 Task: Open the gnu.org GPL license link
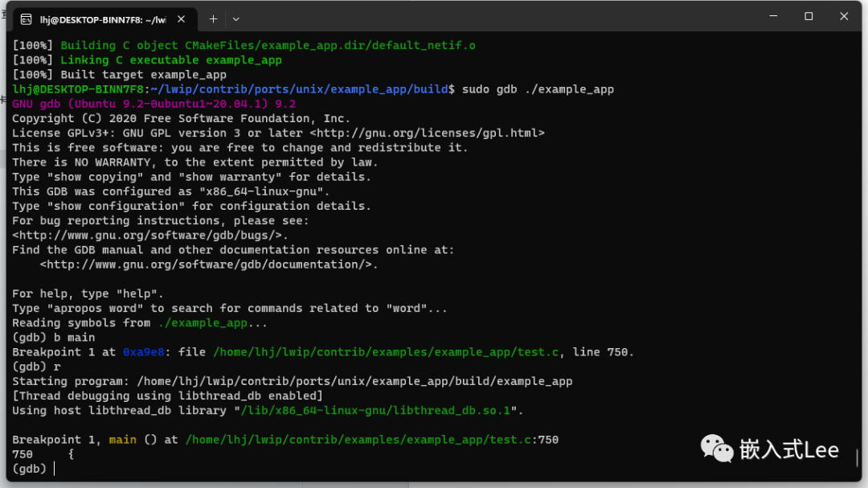tap(427, 133)
